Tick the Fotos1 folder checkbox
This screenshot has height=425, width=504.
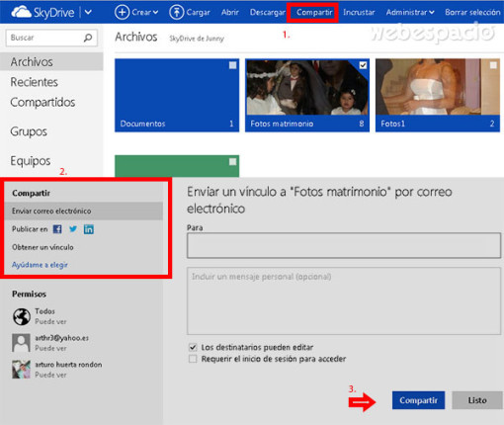(493, 65)
